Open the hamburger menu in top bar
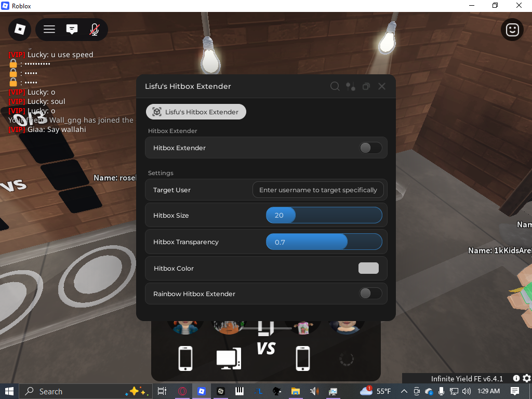The image size is (532, 399). tap(49, 30)
